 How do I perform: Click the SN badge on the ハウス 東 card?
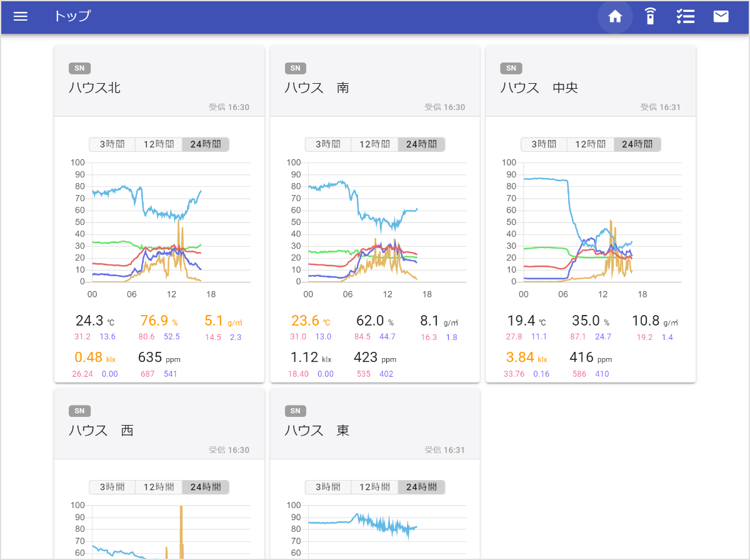[296, 411]
